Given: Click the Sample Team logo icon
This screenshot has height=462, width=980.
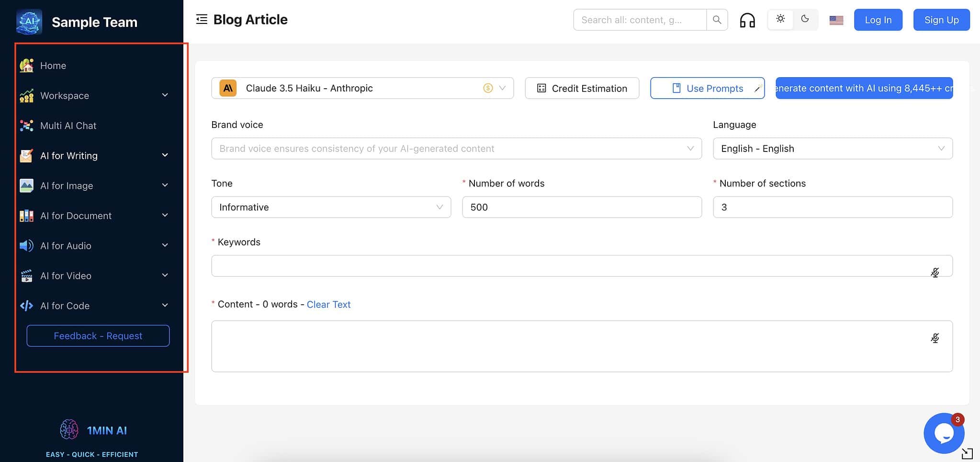Looking at the screenshot, I should coord(29,22).
